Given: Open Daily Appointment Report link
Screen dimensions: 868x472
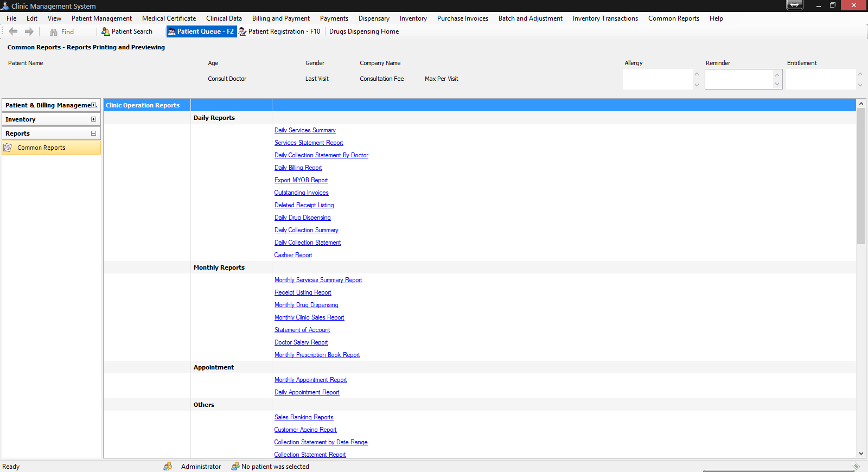Looking at the screenshot, I should pyautogui.click(x=307, y=392).
